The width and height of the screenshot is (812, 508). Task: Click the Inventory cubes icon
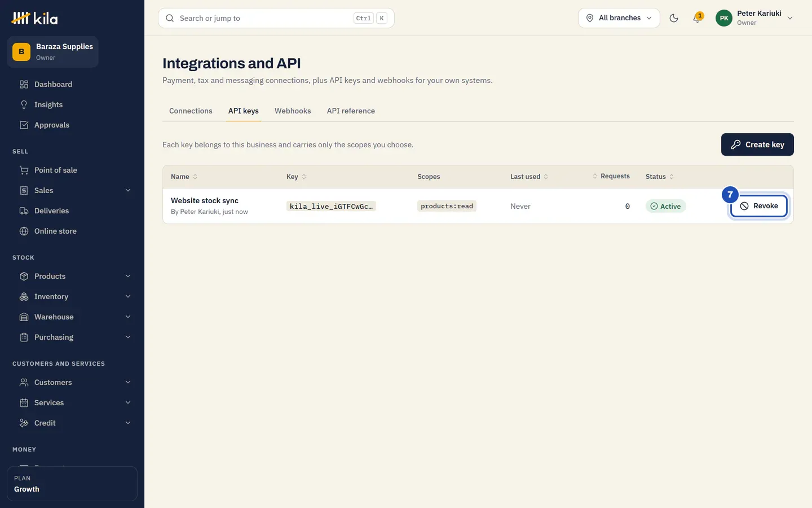click(24, 296)
